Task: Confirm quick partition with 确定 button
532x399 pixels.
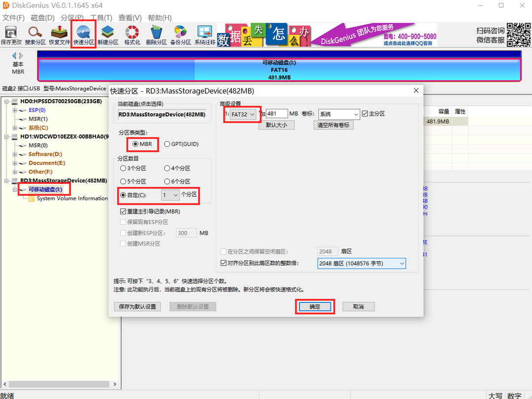Action: [x=315, y=306]
